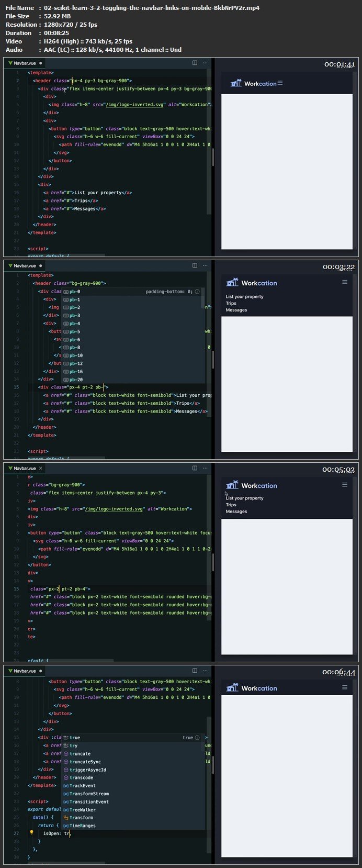Viewport: 362px width, 868px height.
Task: Choose pb-0 autocomplete suggestion
Action: [x=132, y=292]
